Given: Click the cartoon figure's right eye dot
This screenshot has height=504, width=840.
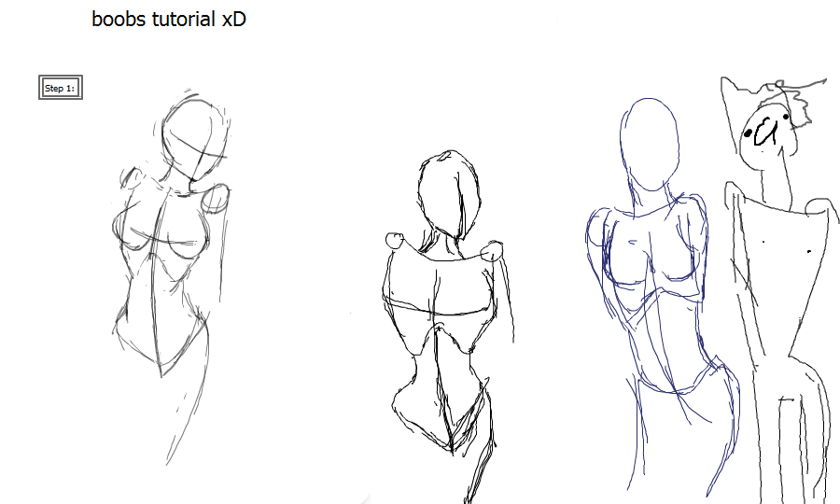Looking at the screenshot, I should pyautogui.click(x=786, y=117).
